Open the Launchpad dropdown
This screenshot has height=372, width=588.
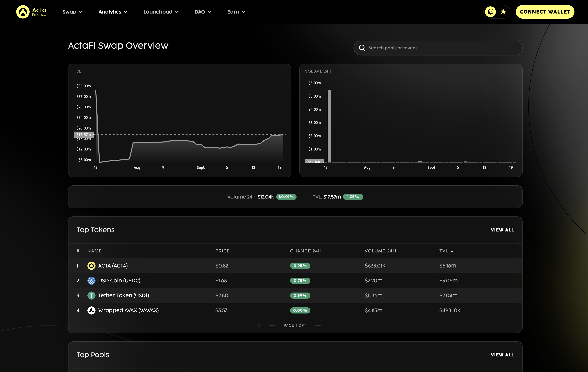(x=161, y=12)
